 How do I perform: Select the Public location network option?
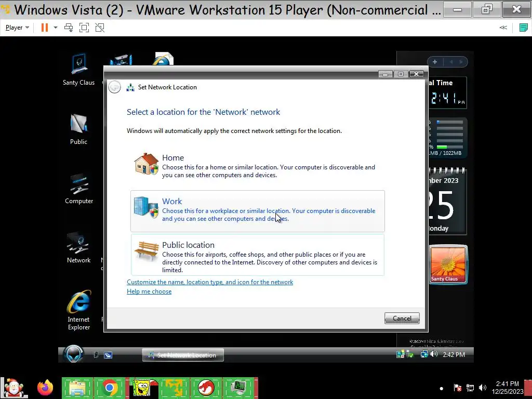pos(258,255)
